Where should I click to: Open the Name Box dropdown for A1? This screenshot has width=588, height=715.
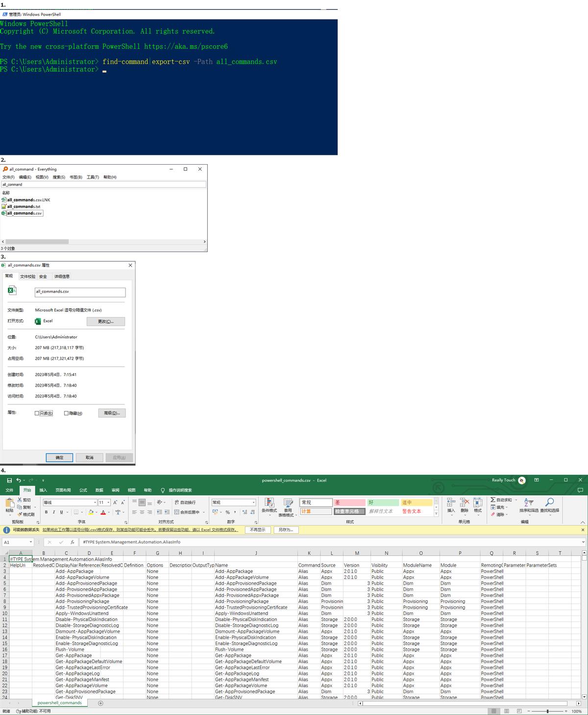31,542
